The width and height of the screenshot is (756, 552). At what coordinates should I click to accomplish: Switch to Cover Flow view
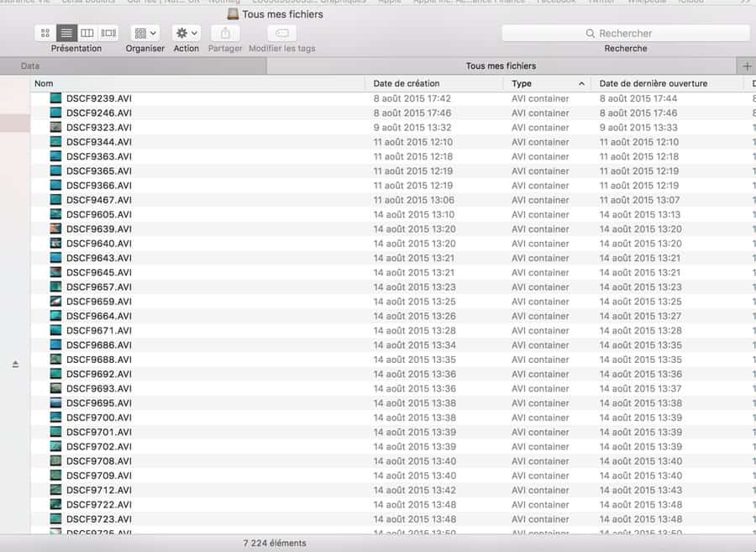(108, 33)
